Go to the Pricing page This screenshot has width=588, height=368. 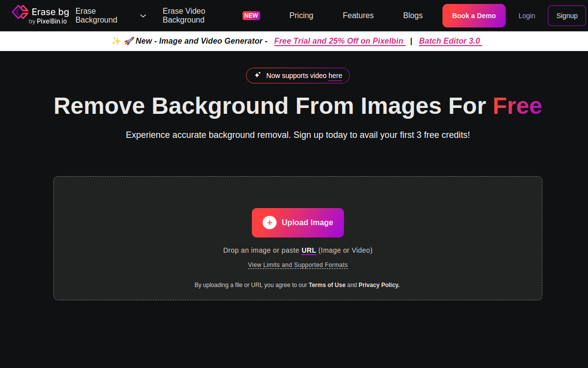click(301, 16)
